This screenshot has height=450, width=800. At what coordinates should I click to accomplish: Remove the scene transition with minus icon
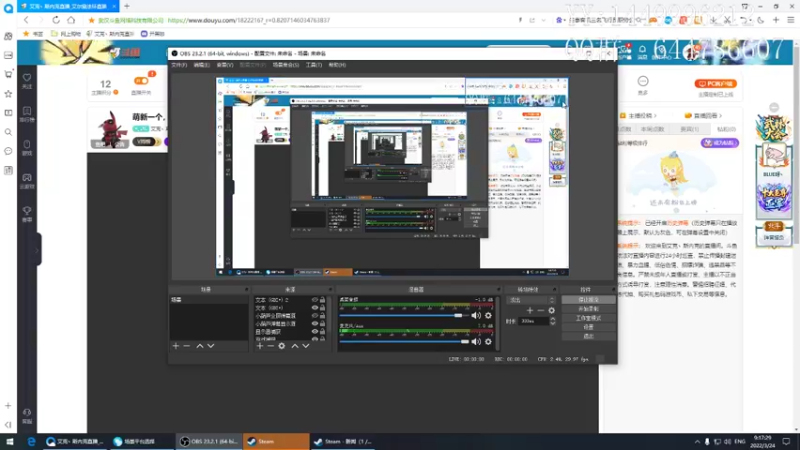(x=540, y=310)
